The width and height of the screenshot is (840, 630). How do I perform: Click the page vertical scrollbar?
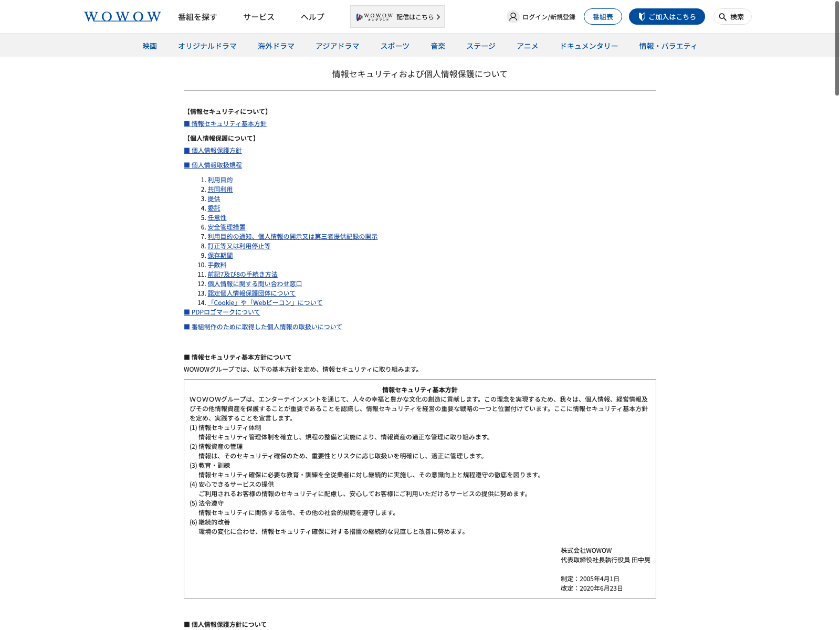837,48
